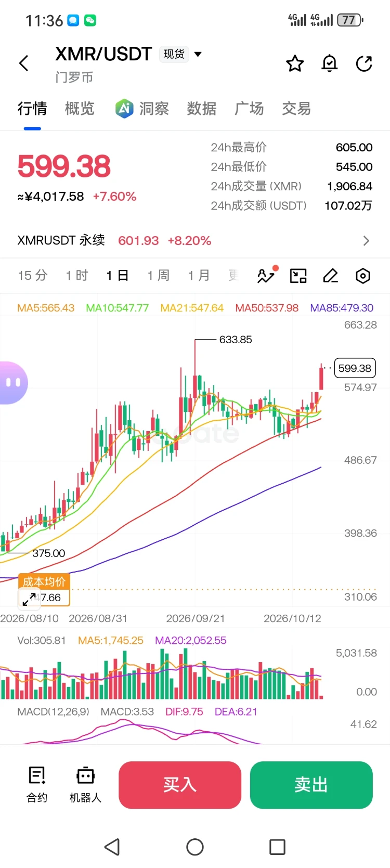This screenshot has height=868, width=390.
Task: Open chart settings hexagon icon
Action: [363, 276]
